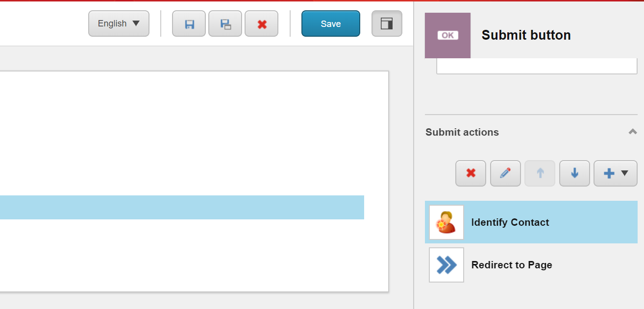Delete the selected submit action with red X
Screen dimensions: 644x309
(x=471, y=173)
